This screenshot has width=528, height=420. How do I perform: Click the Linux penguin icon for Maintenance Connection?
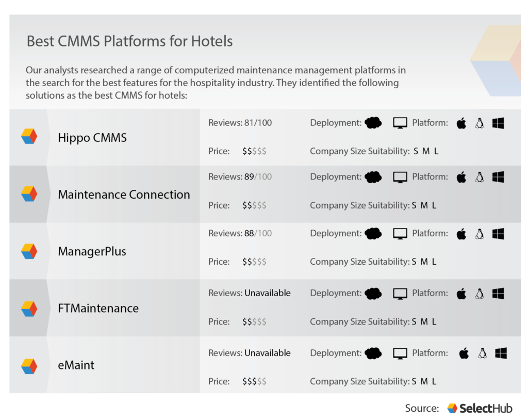coord(480,177)
